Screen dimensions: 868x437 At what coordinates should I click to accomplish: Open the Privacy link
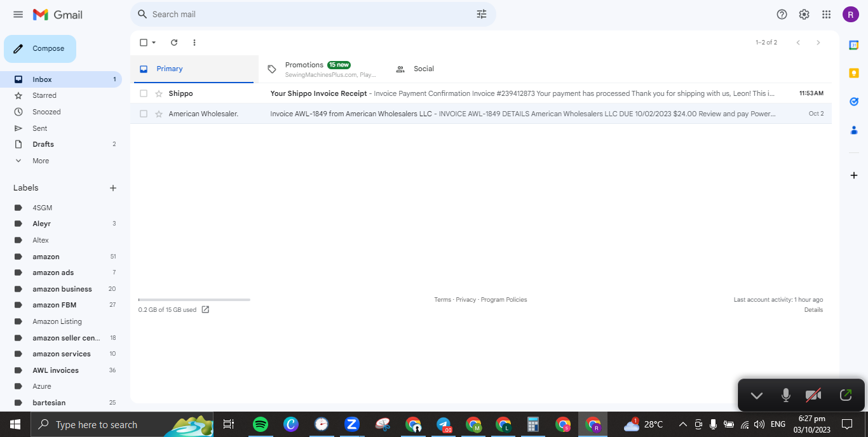point(466,300)
